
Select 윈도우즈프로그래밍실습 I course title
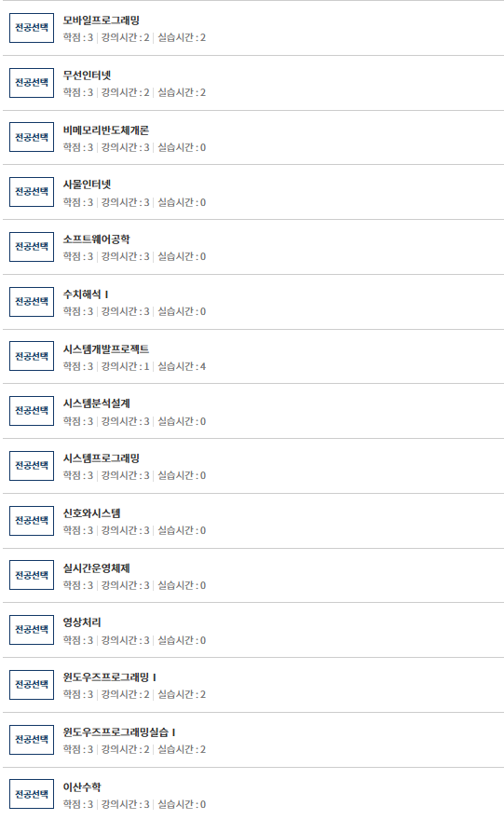119,732
